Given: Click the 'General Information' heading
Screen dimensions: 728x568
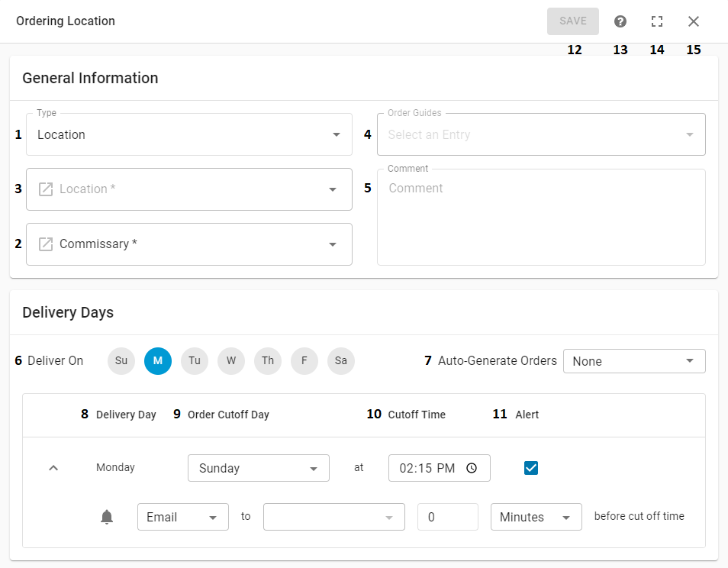Looking at the screenshot, I should click(90, 78).
